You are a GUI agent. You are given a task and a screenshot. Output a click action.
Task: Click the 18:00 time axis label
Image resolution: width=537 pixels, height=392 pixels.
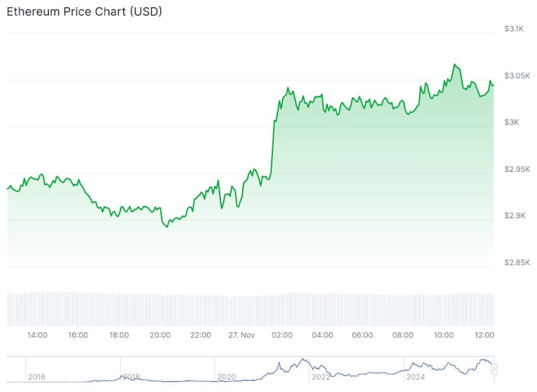(119, 335)
